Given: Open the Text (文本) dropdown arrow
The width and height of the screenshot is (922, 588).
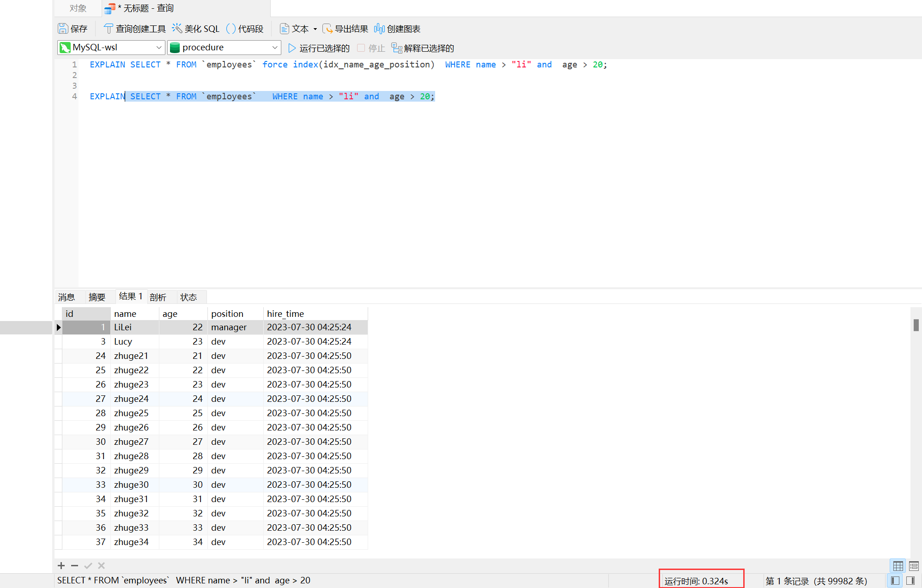Looking at the screenshot, I should (315, 29).
